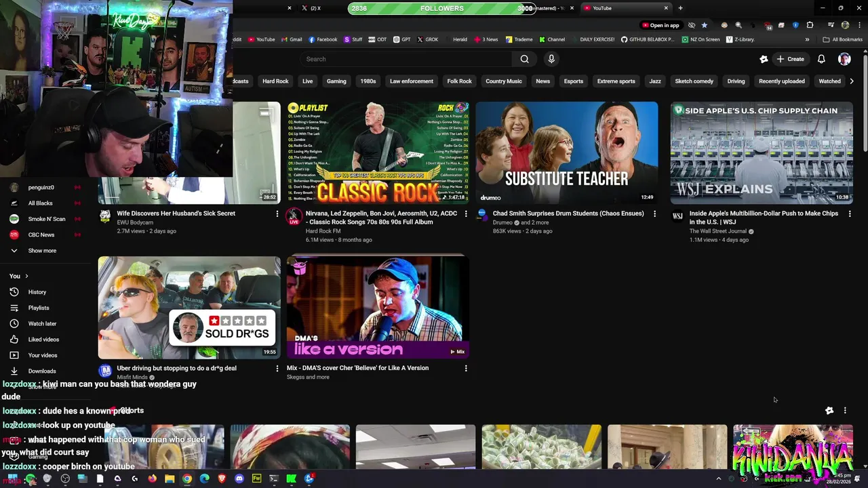Open options menu for Nirvana Classic Rock video

466,213
